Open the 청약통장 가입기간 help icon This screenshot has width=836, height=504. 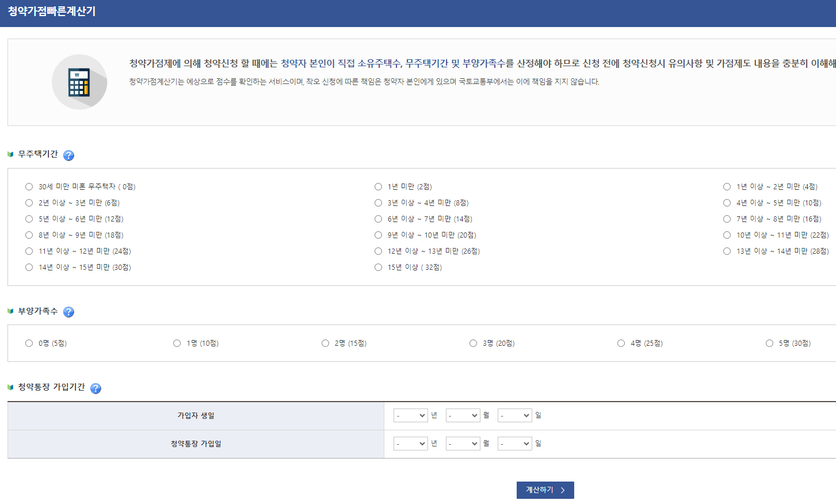click(96, 388)
